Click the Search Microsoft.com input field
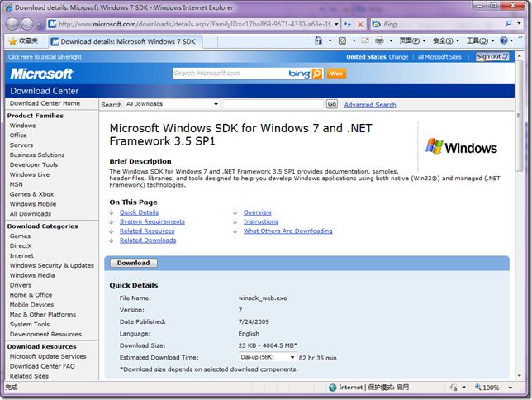This screenshot has height=400, width=532. (230, 74)
